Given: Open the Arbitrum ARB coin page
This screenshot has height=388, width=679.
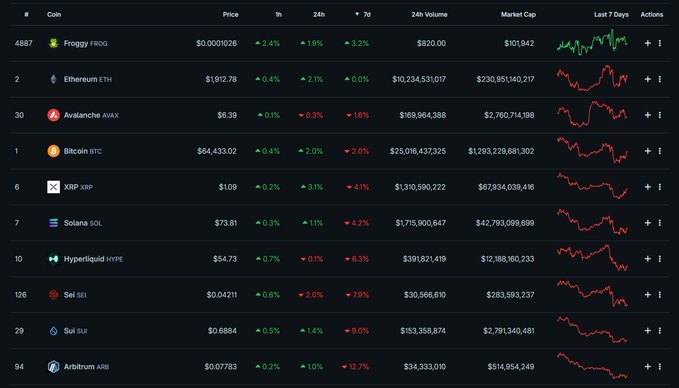Looking at the screenshot, I should 86,367.
